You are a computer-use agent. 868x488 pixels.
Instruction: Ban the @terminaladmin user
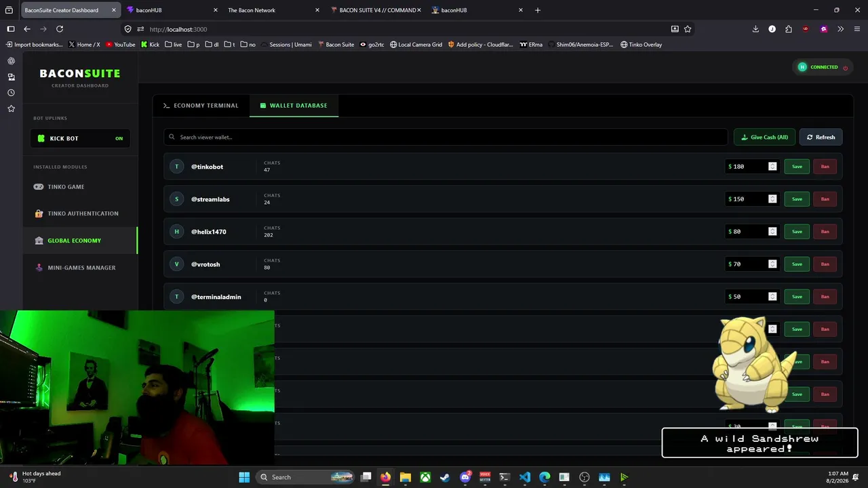[x=825, y=297]
